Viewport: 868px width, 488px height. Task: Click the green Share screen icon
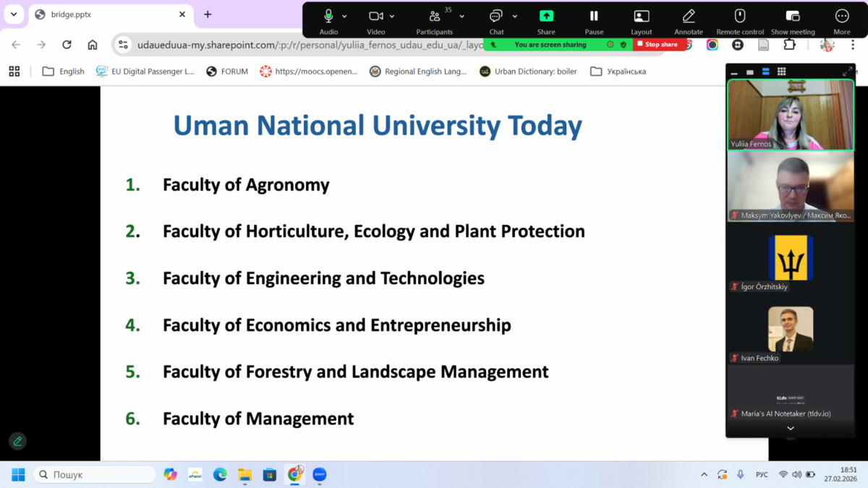[546, 16]
